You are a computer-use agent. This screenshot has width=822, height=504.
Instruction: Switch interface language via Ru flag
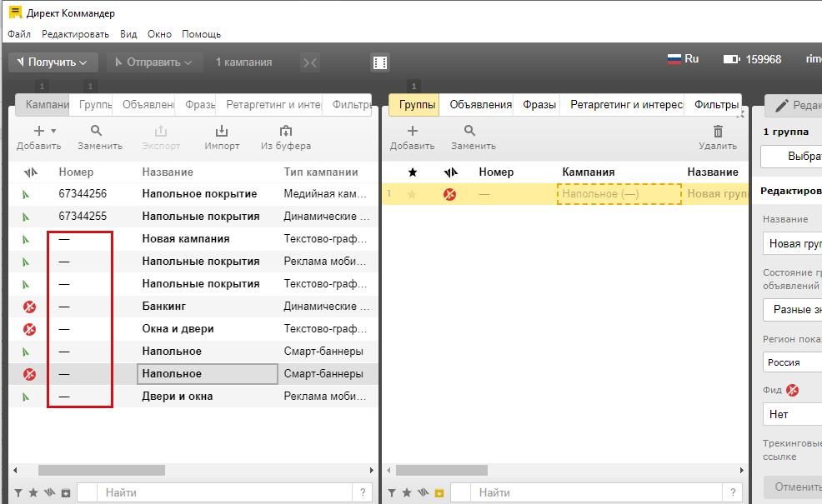click(683, 58)
